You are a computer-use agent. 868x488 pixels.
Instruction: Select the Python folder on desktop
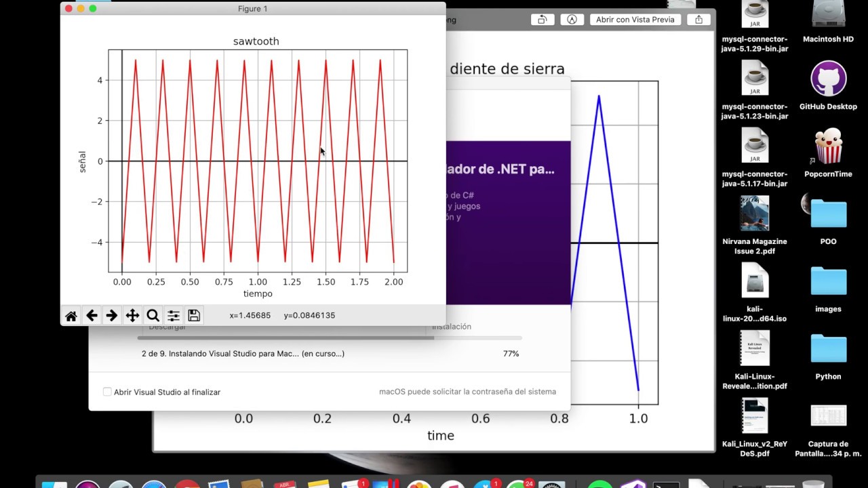pos(828,355)
